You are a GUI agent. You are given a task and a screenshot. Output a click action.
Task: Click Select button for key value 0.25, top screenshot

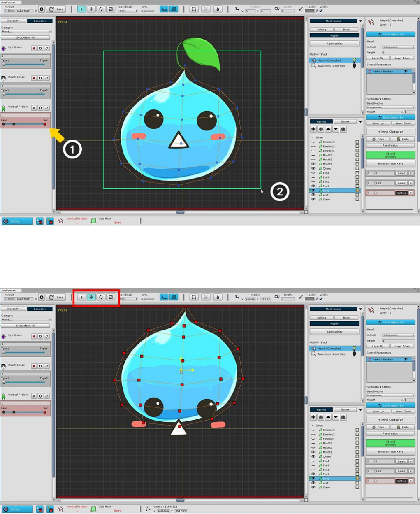(401, 183)
